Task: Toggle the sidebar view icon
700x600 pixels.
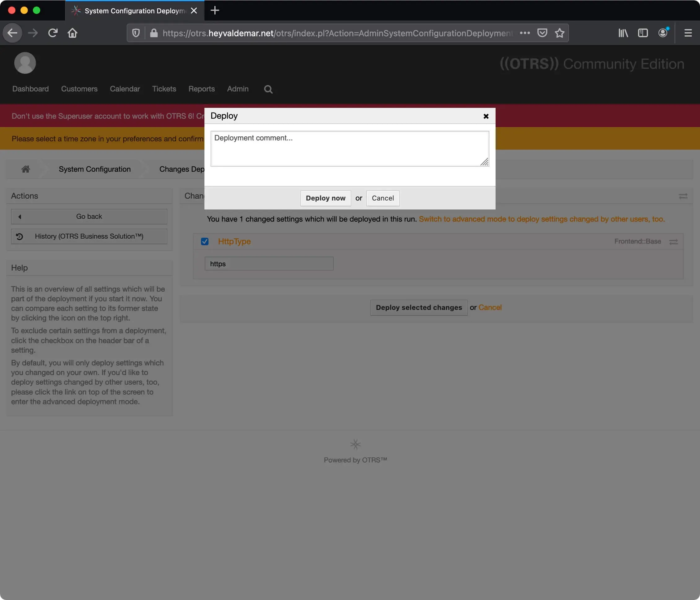Action: tap(643, 33)
